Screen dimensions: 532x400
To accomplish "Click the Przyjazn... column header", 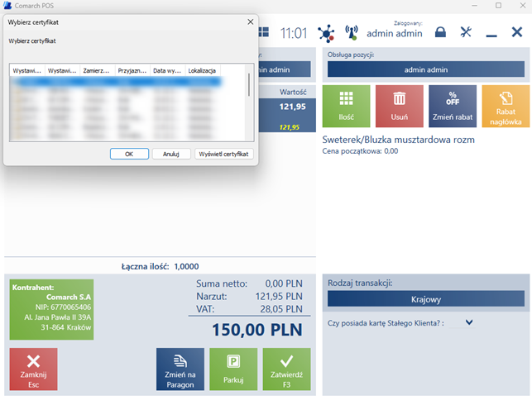I will [132, 70].
